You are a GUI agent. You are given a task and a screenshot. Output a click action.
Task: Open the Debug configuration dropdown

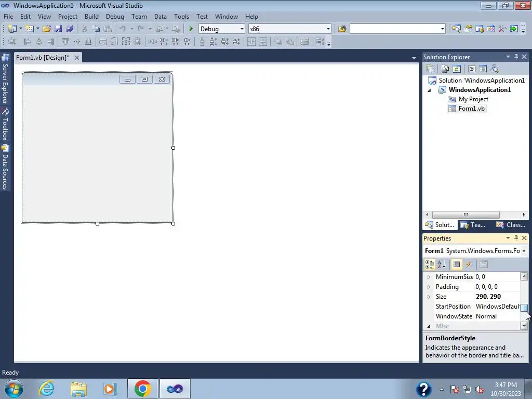pos(242,29)
